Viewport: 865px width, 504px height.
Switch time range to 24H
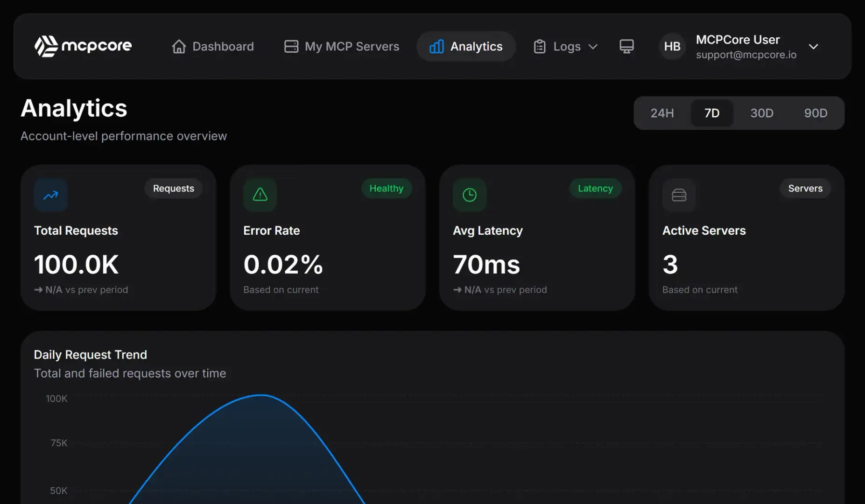point(662,113)
